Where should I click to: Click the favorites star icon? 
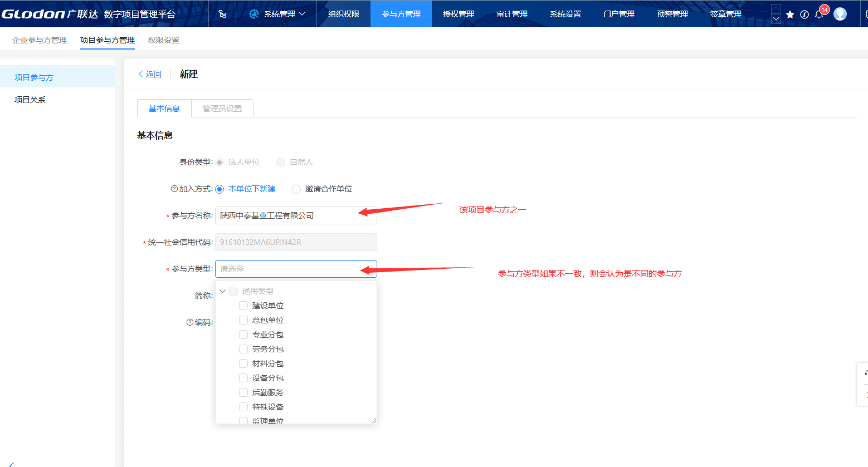click(x=790, y=14)
